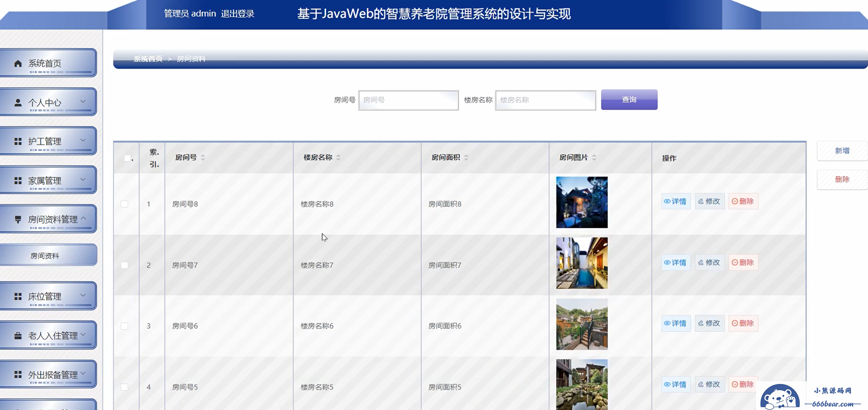This screenshot has height=410, width=868.
Task: Click 修改 for 房间号8 row
Action: tap(710, 201)
